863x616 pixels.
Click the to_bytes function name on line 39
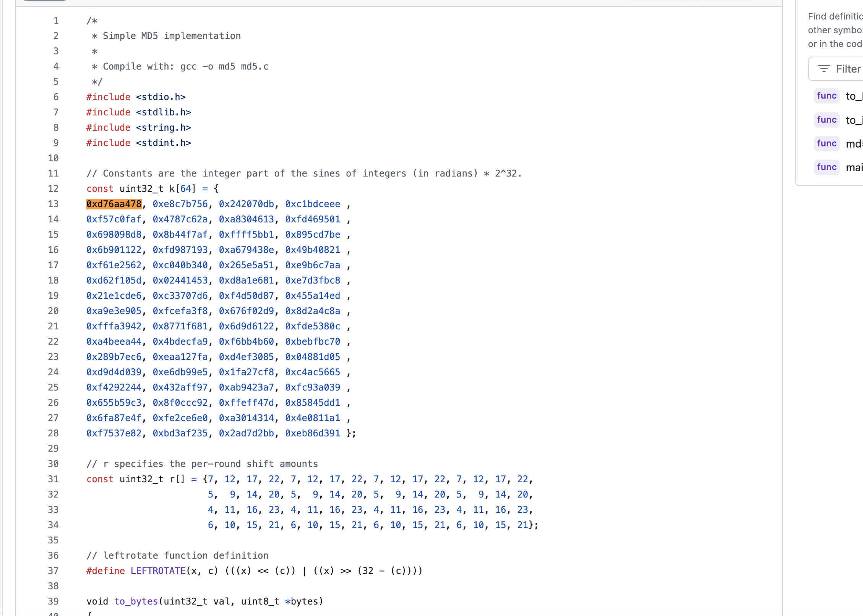tap(136, 601)
